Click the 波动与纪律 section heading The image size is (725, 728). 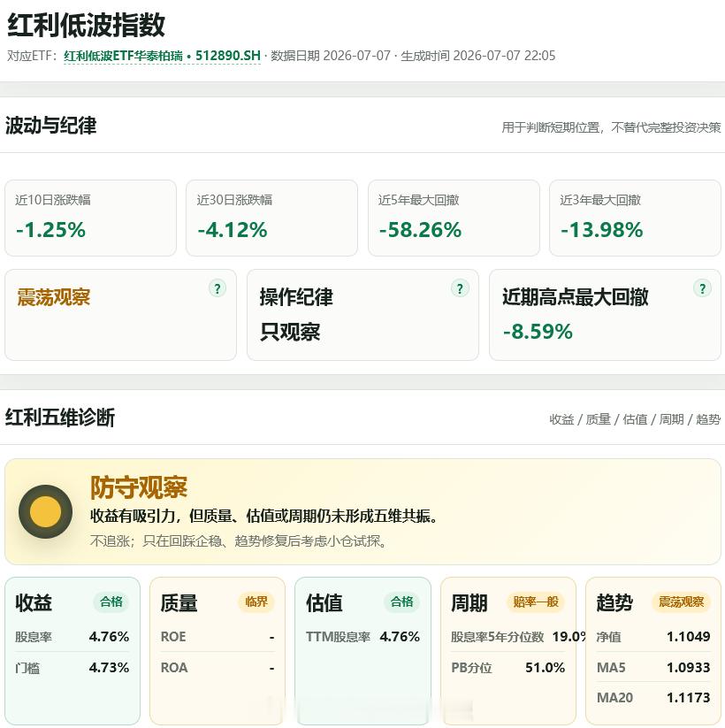point(51,126)
